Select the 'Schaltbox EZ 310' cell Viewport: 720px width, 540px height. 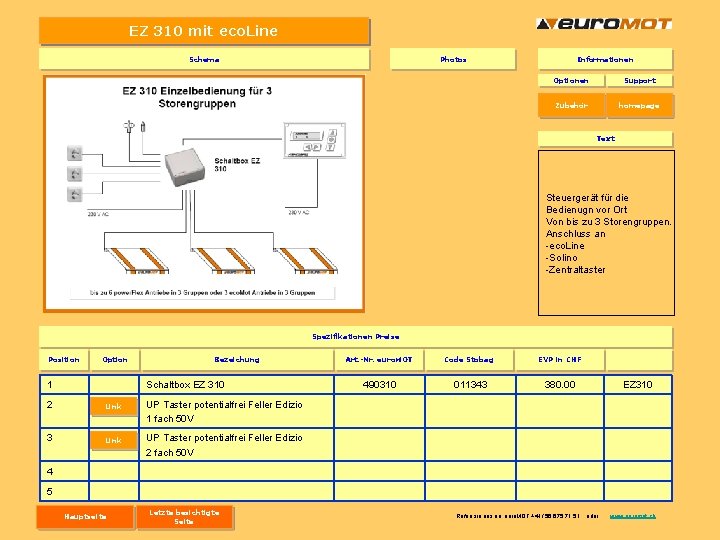click(x=236, y=384)
